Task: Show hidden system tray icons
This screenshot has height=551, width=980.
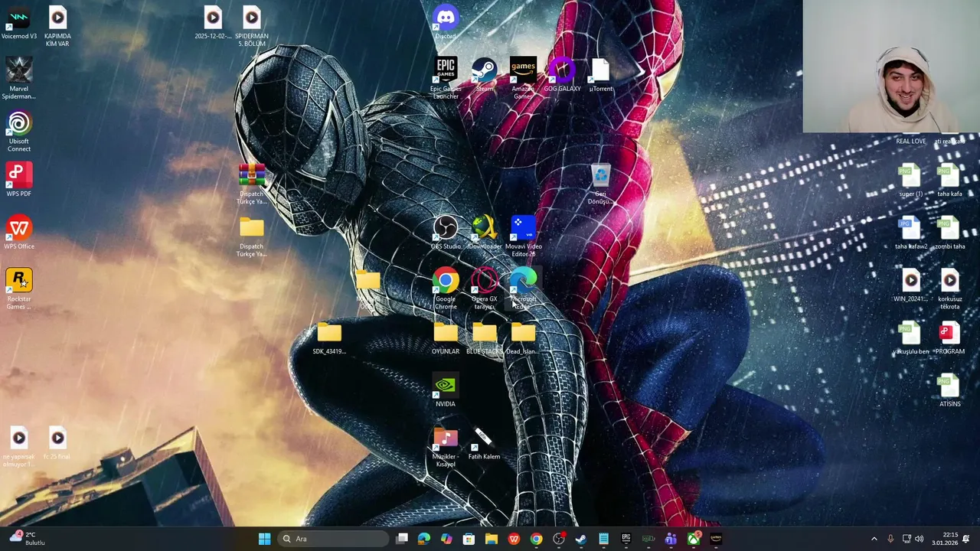Action: 874,539
